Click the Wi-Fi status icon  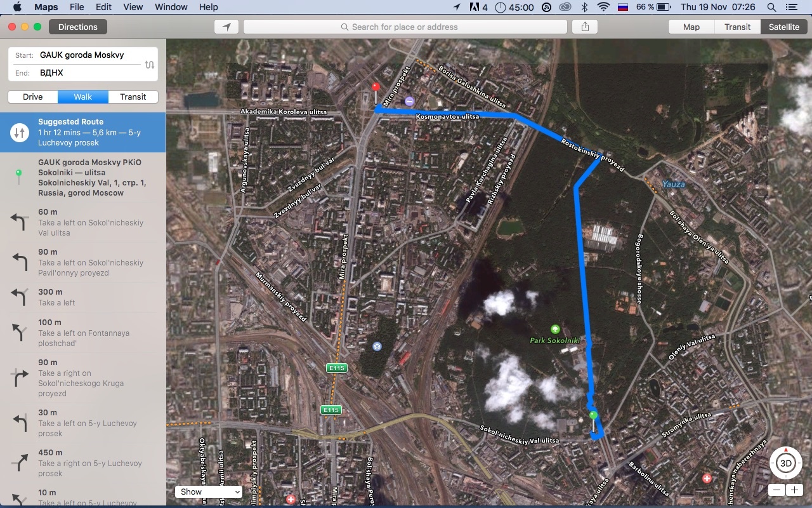603,7
